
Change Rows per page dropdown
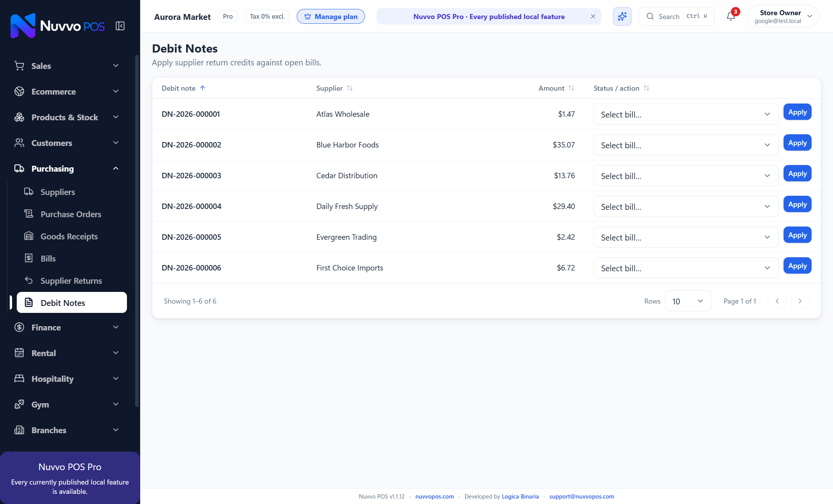click(688, 301)
